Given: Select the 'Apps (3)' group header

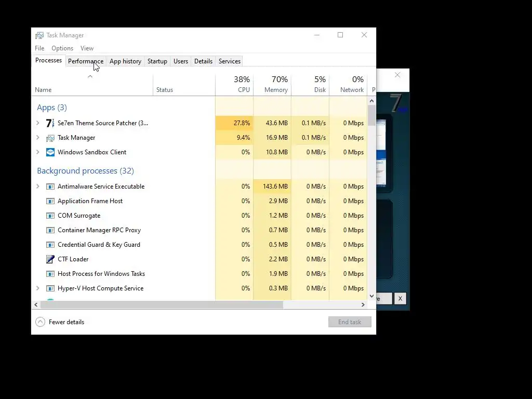Looking at the screenshot, I should pyautogui.click(x=52, y=108).
